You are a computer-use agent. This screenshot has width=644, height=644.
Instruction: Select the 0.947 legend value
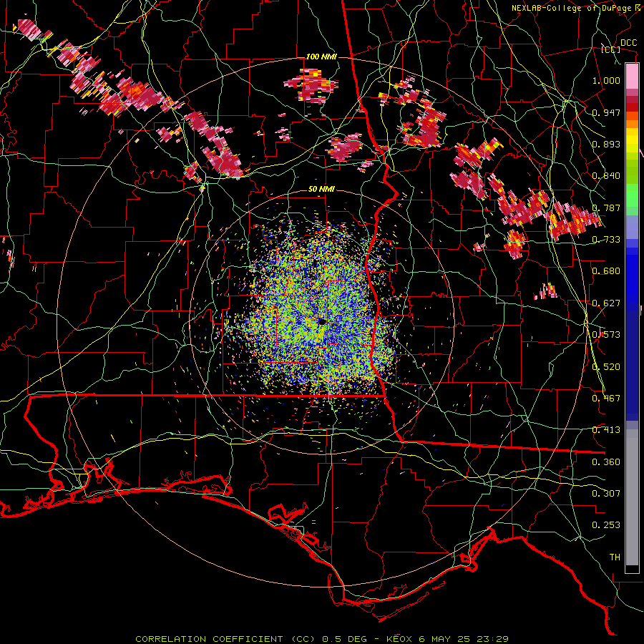tap(606, 112)
